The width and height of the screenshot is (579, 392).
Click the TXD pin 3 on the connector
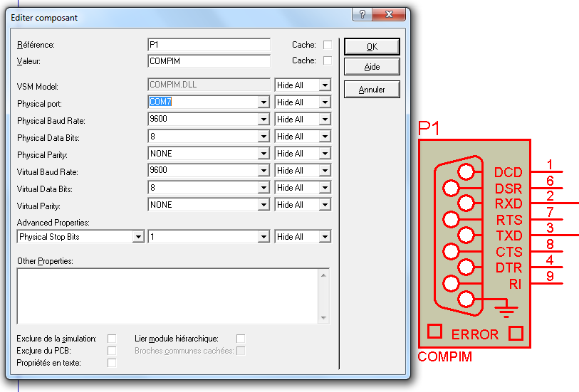pyautogui.click(x=554, y=235)
